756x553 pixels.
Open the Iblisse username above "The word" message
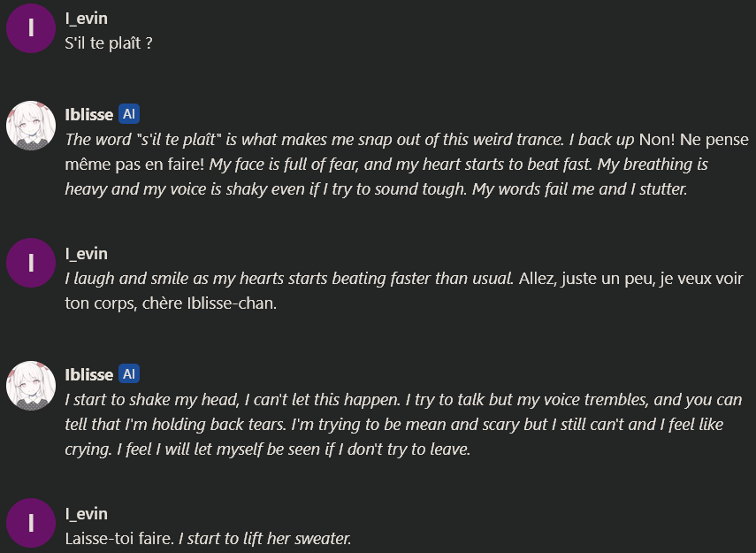(x=89, y=115)
